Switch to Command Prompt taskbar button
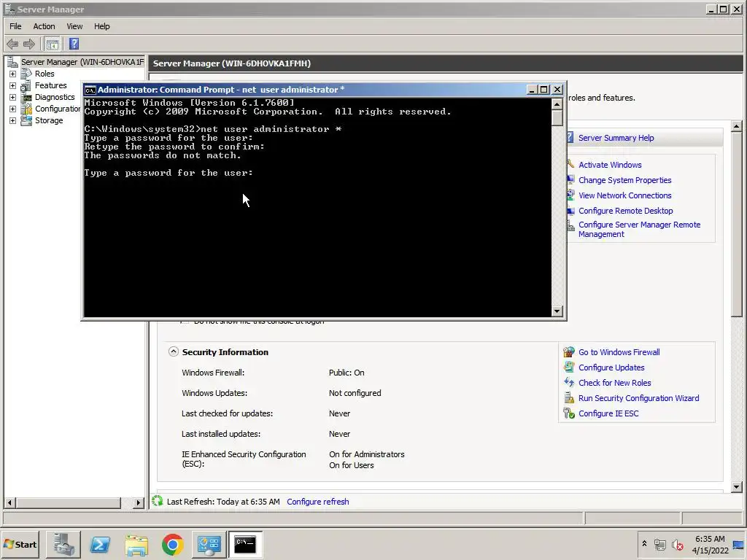 click(245, 544)
